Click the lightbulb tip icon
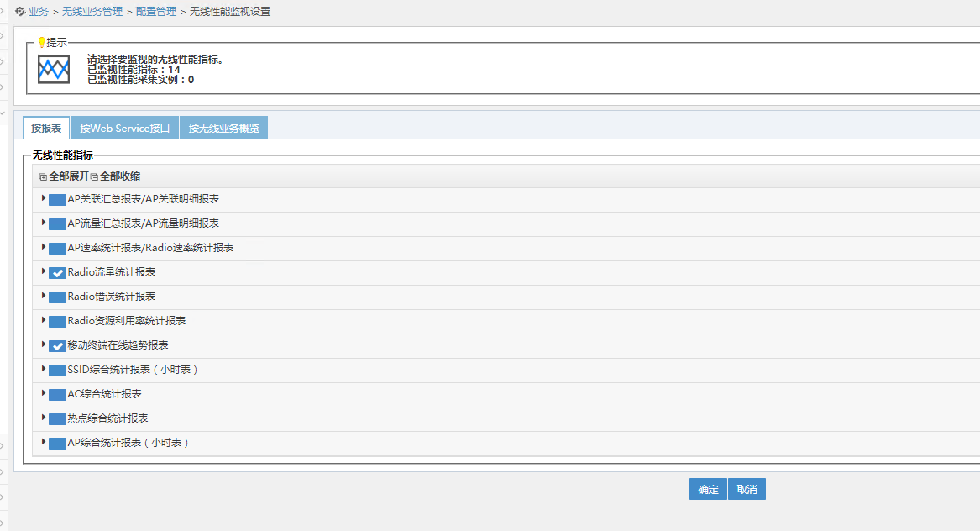980x531 pixels. point(41,41)
